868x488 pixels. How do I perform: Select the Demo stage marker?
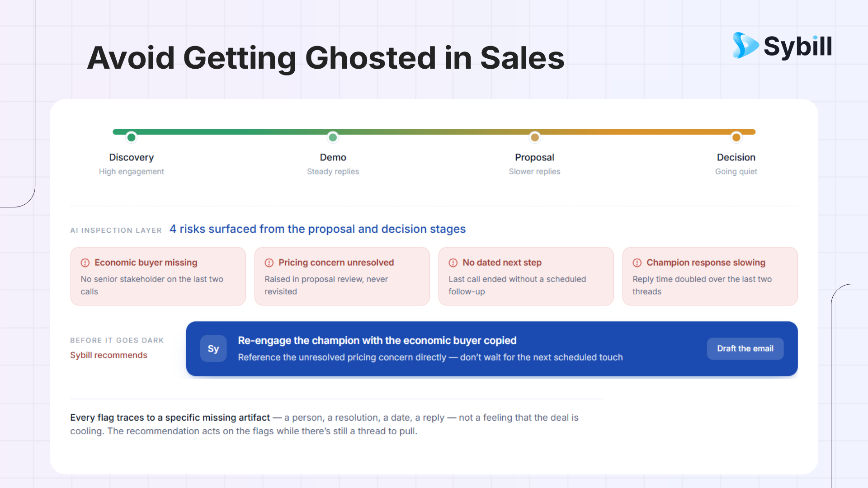[333, 137]
